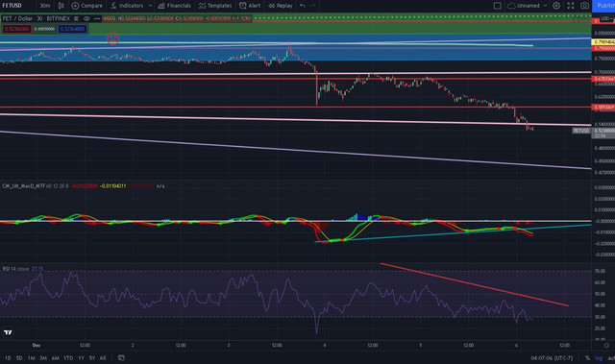Set the date range to 6M

click(56, 357)
